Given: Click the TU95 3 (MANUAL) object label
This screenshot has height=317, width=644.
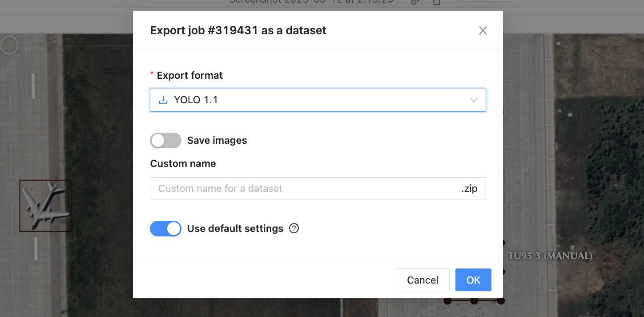Looking at the screenshot, I should pyautogui.click(x=550, y=256).
